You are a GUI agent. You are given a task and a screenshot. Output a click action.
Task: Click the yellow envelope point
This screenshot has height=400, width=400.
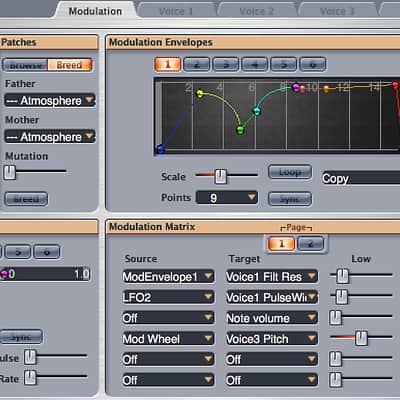(200, 93)
